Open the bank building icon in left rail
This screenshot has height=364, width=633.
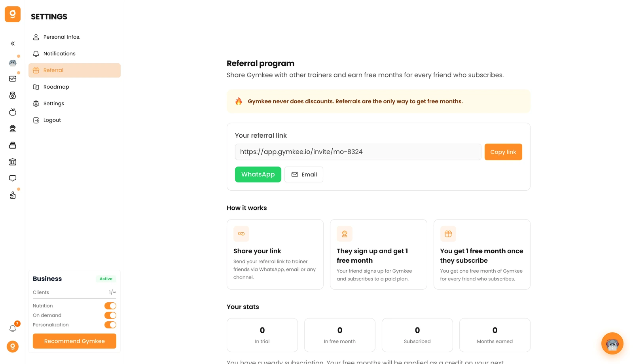click(13, 162)
